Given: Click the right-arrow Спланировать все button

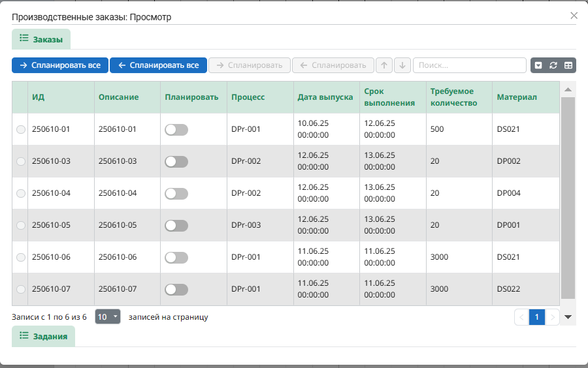Looking at the screenshot, I should pyautogui.click(x=59, y=65).
